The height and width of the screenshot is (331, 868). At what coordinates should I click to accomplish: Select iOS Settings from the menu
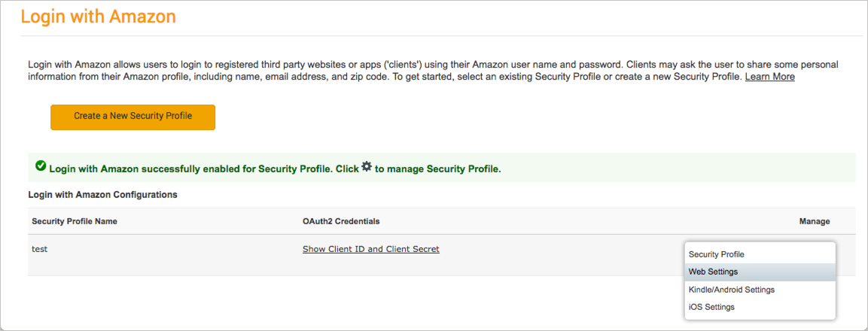tap(711, 307)
